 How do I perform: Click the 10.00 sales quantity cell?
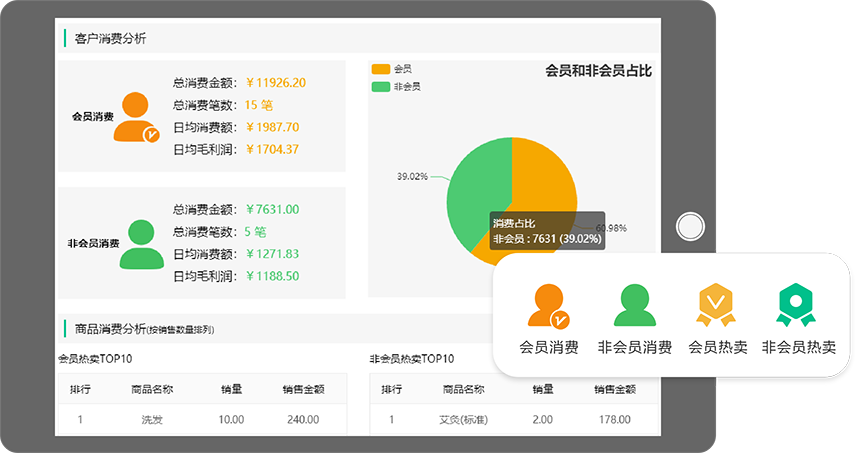pos(231,420)
